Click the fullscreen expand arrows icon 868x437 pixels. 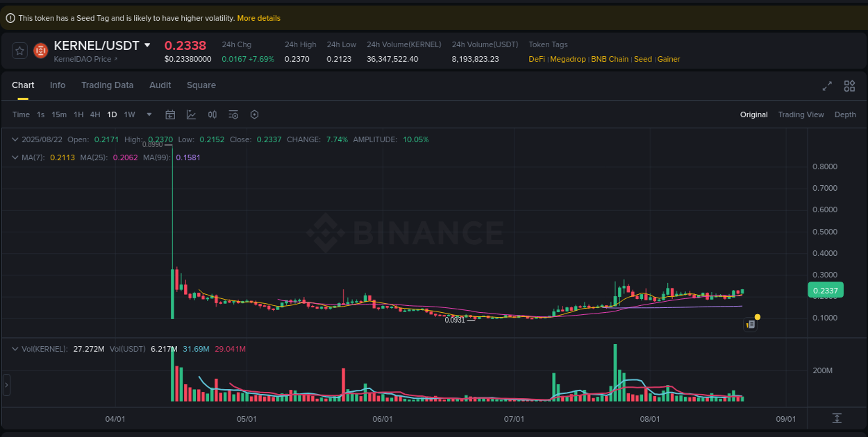pos(827,86)
